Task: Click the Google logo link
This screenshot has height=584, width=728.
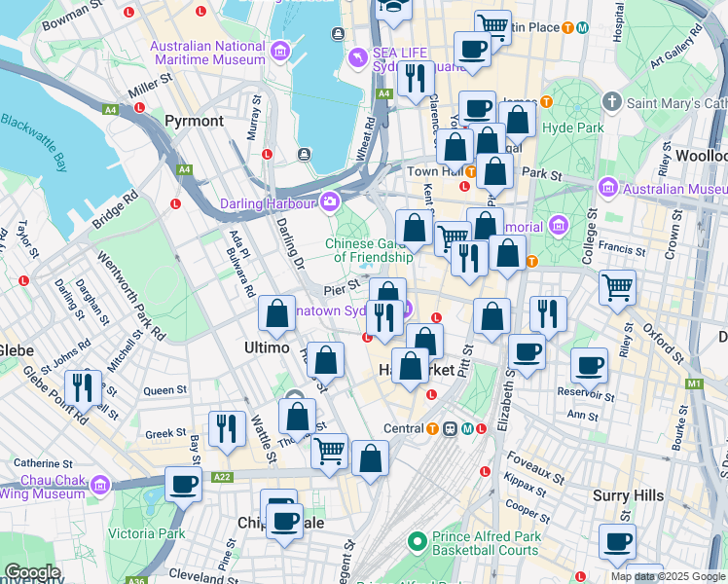Action: (x=32, y=573)
